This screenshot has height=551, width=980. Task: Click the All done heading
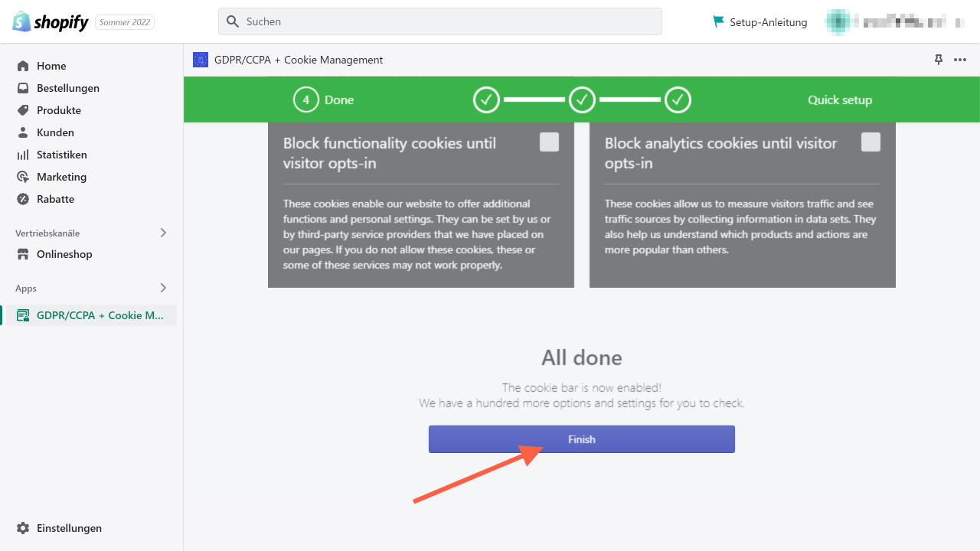[582, 357]
